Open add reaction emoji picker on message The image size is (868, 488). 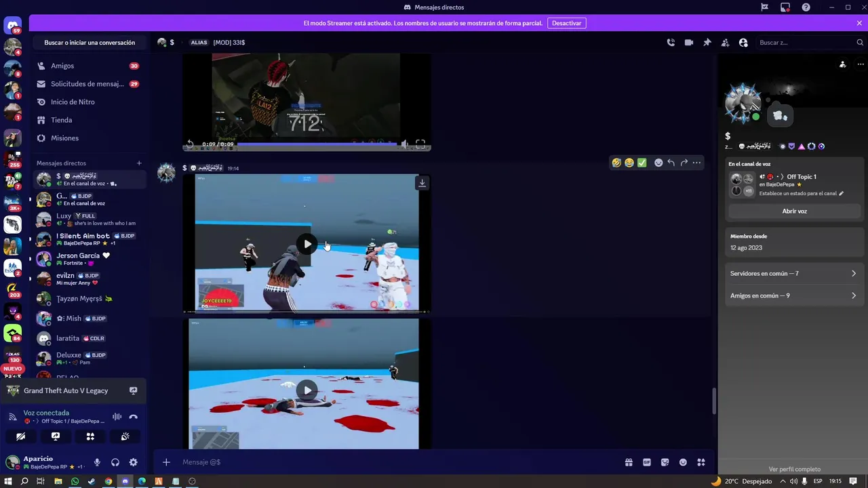pos(658,163)
